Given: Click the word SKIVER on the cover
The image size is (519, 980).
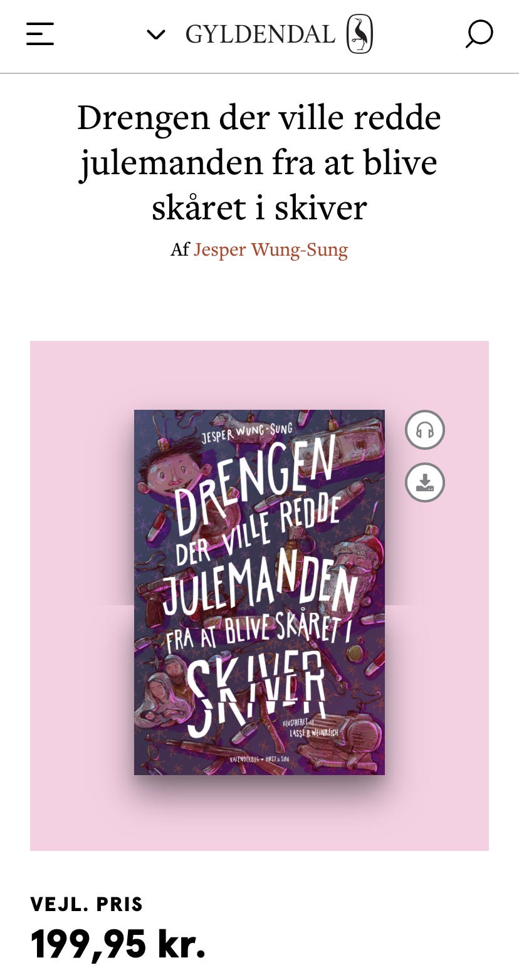Looking at the screenshot, I should [x=256, y=692].
